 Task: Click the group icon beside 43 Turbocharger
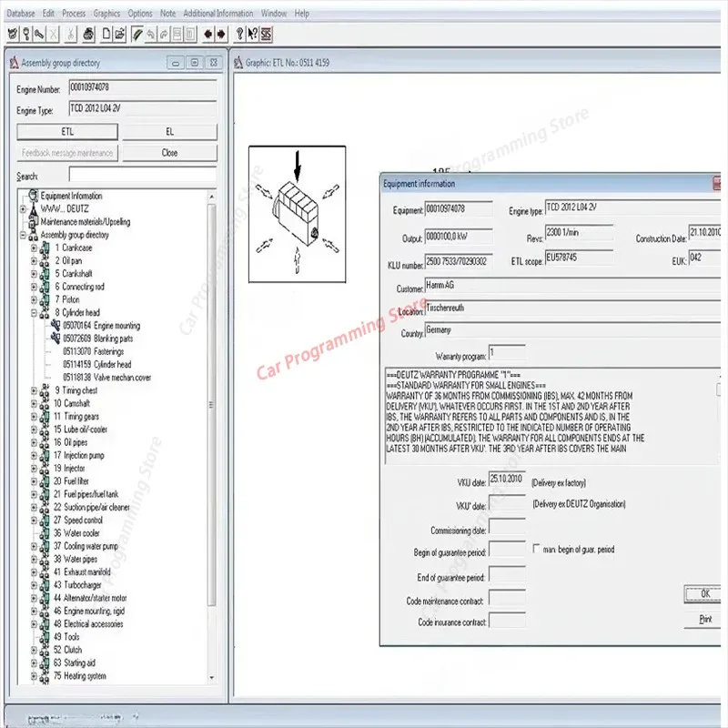pyautogui.click(x=45, y=585)
